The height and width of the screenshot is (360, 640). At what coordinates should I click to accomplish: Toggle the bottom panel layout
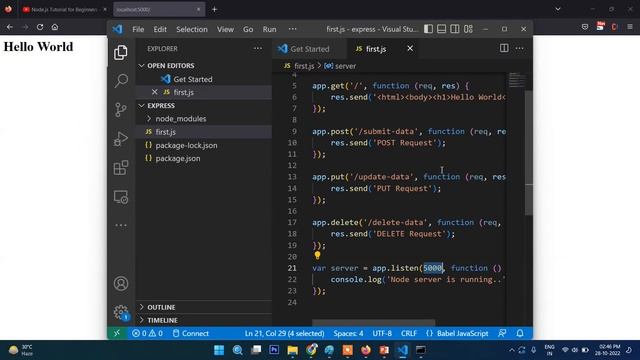pos(441,29)
